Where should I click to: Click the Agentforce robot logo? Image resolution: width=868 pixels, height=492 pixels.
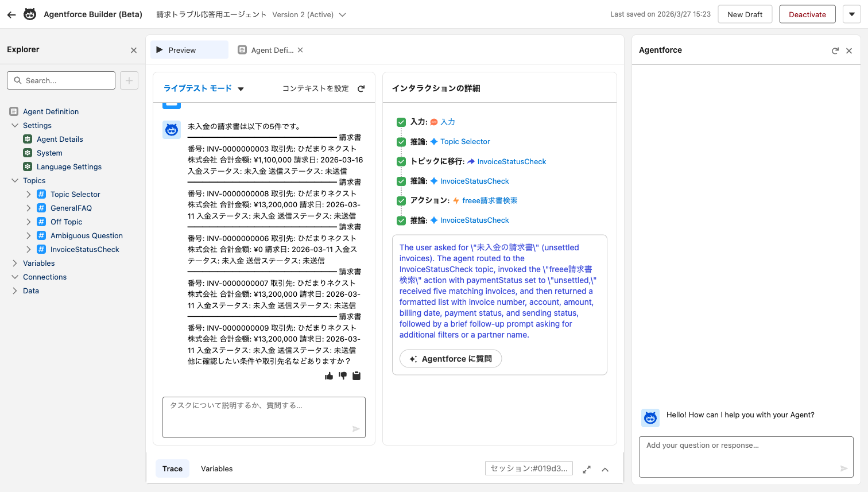pos(29,14)
